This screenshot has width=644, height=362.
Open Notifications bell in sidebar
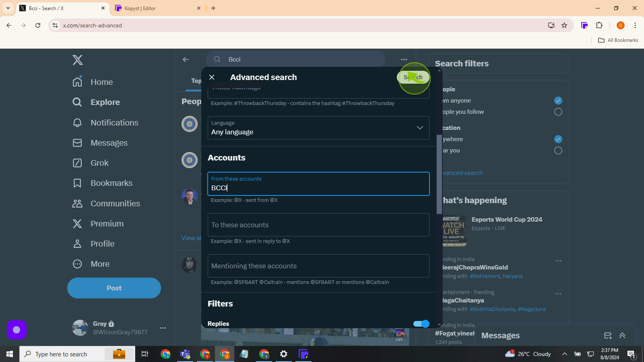[105, 123]
